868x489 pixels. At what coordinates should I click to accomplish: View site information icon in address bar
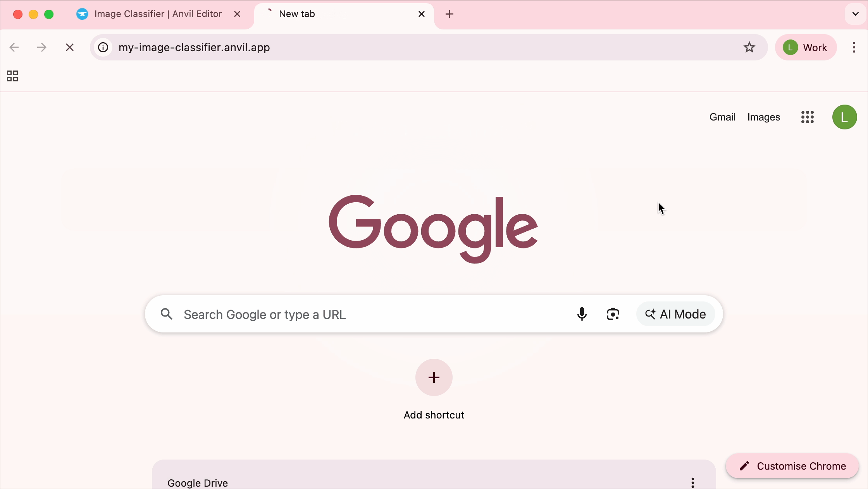point(103,47)
